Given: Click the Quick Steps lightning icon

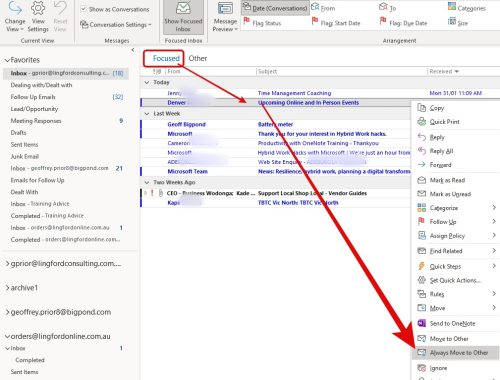Looking at the screenshot, I should 422,266.
